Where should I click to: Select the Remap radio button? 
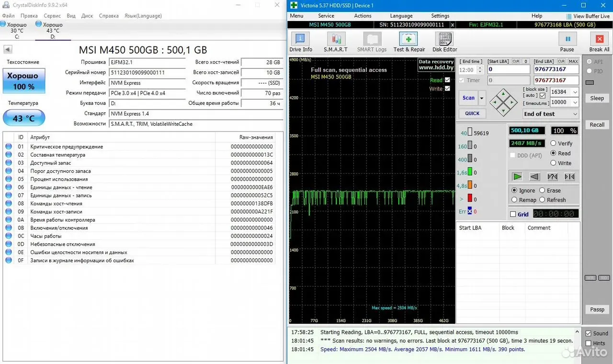click(x=514, y=200)
